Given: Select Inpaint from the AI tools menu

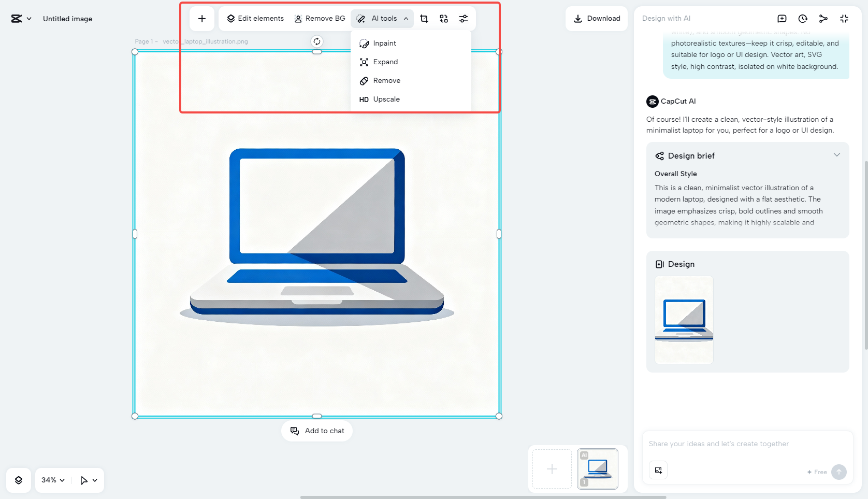Looking at the screenshot, I should coord(384,43).
